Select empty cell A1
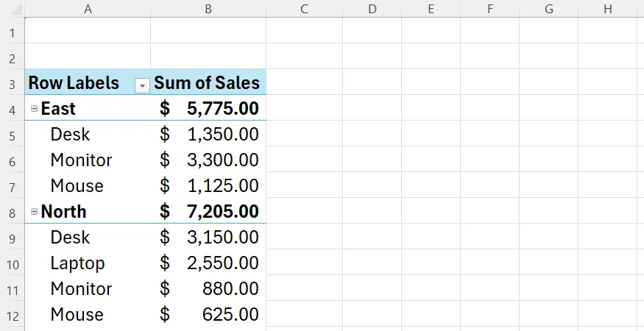 coord(88,30)
